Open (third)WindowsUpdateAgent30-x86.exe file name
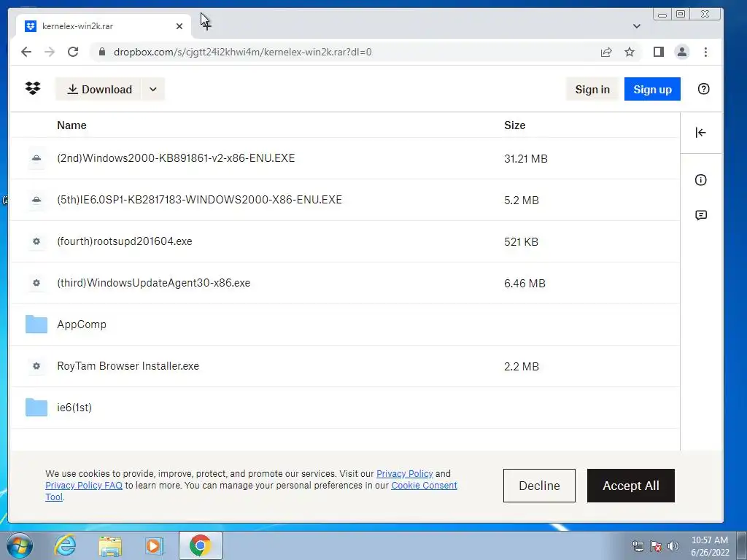 point(153,283)
